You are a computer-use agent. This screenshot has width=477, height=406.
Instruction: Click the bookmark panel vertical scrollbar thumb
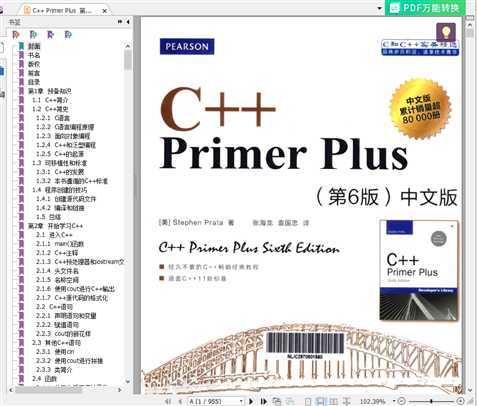pyautogui.click(x=128, y=60)
